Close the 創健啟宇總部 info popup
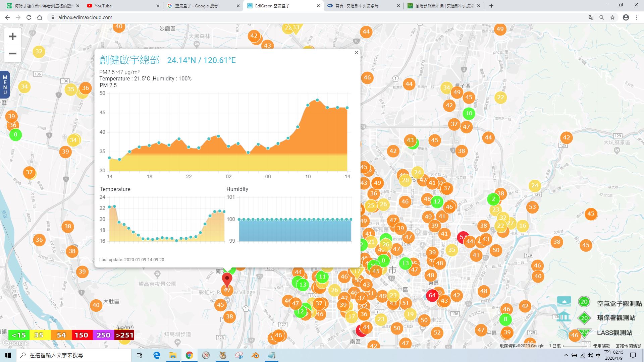Image resolution: width=644 pixels, height=362 pixels. (357, 52)
